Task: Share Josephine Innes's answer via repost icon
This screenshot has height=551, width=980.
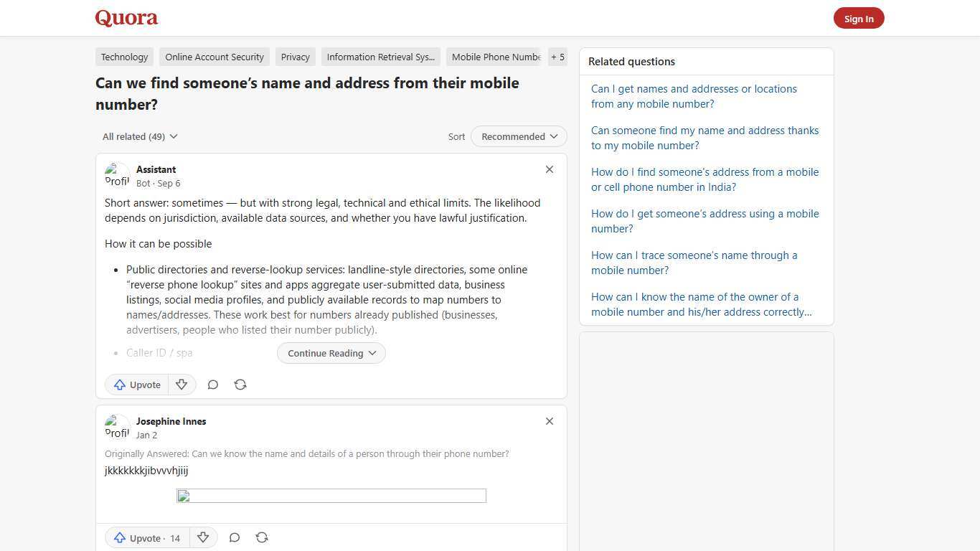Action: coord(262,537)
